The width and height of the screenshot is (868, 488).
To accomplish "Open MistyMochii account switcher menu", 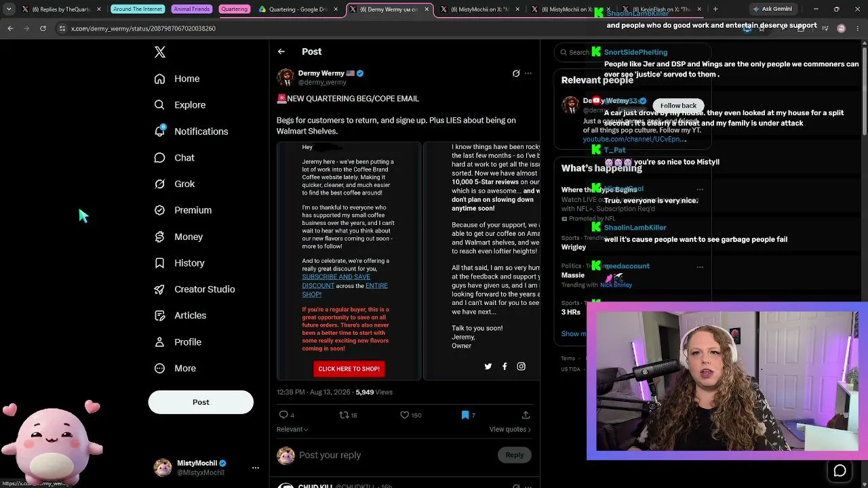I will [x=255, y=468].
